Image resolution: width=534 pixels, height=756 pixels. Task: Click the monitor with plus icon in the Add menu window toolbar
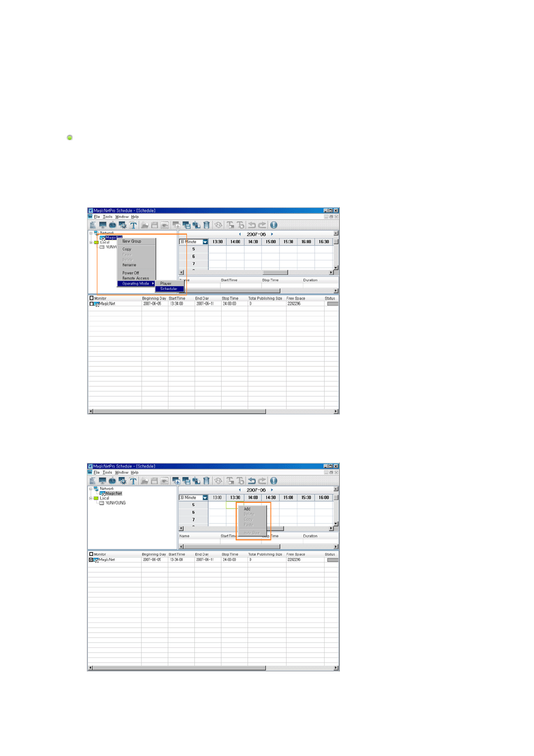click(x=176, y=481)
